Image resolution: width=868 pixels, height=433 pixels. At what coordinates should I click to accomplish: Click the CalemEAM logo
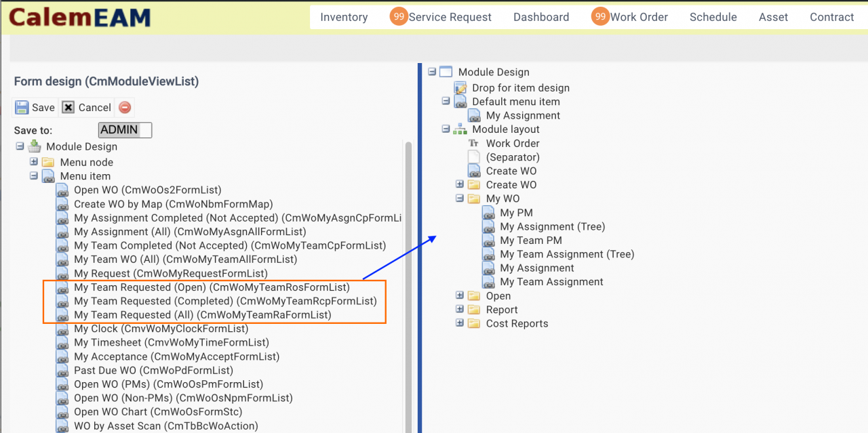(79, 17)
